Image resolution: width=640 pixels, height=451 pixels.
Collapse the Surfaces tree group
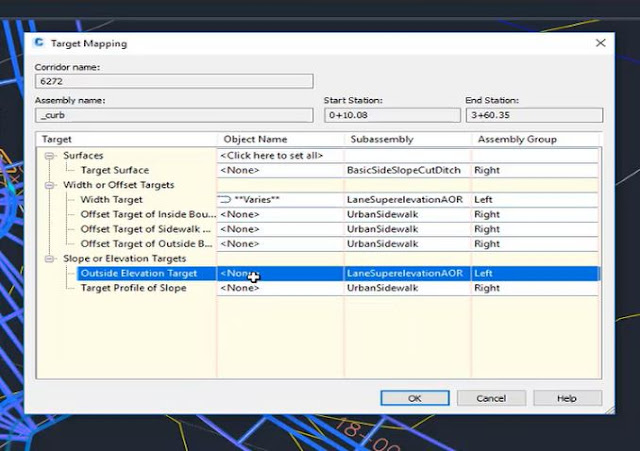click(x=49, y=156)
